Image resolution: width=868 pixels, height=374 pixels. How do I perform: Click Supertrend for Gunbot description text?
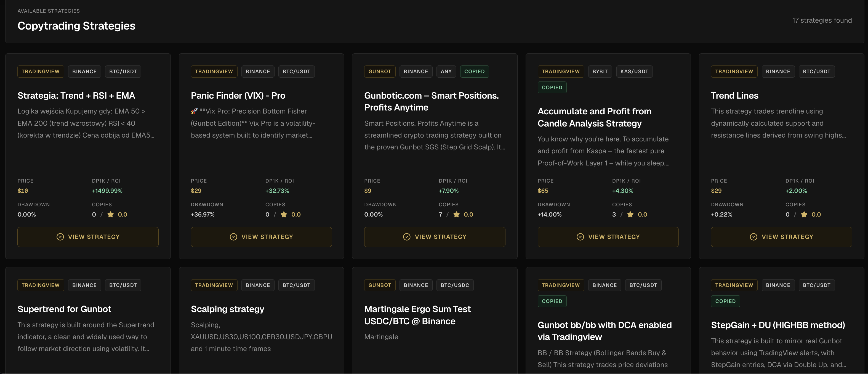tap(86, 336)
